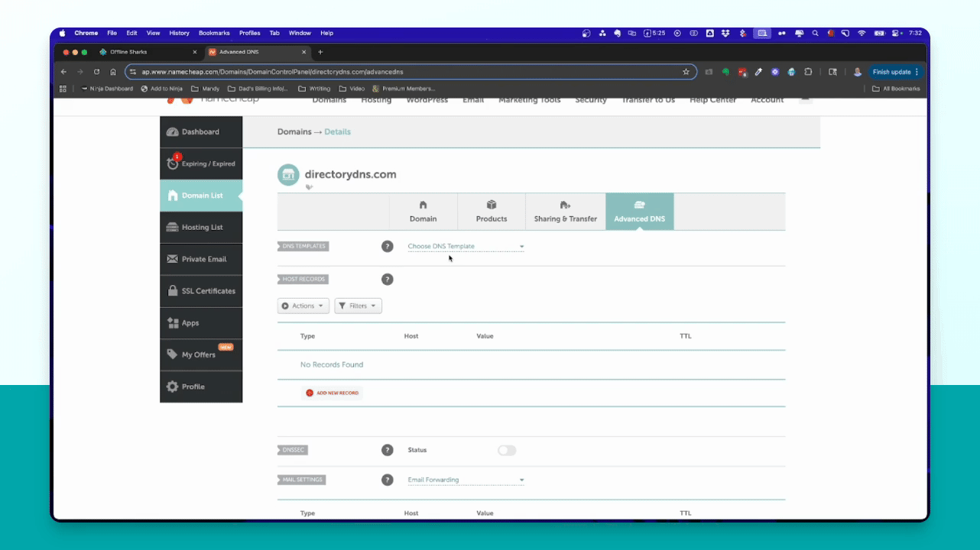This screenshot has height=550, width=980.
Task: Click the directorydns.com domain title
Action: (x=351, y=174)
